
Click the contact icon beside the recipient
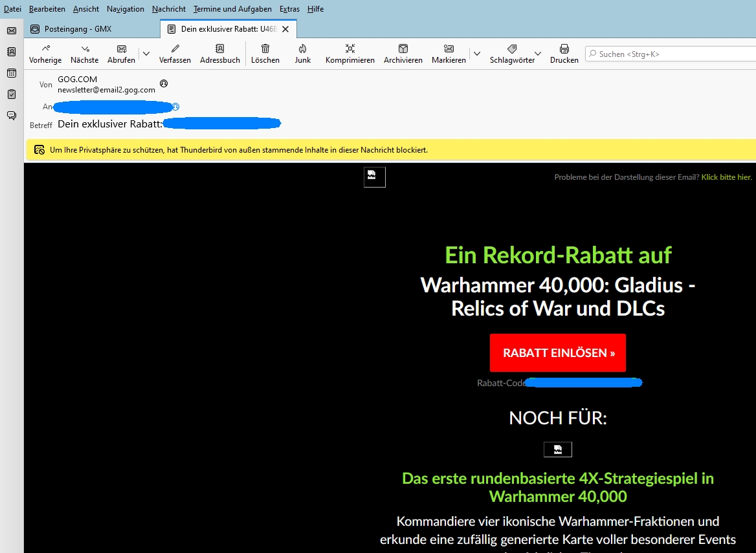coord(175,107)
